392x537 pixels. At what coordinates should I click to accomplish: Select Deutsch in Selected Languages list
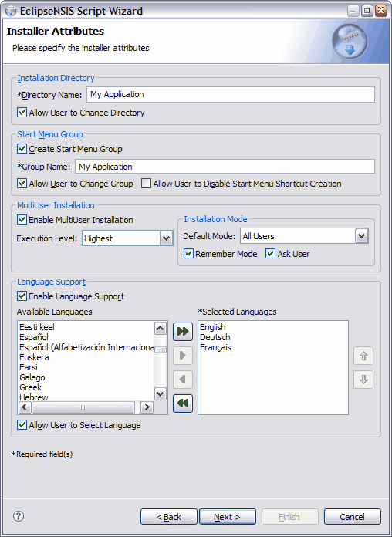215,337
